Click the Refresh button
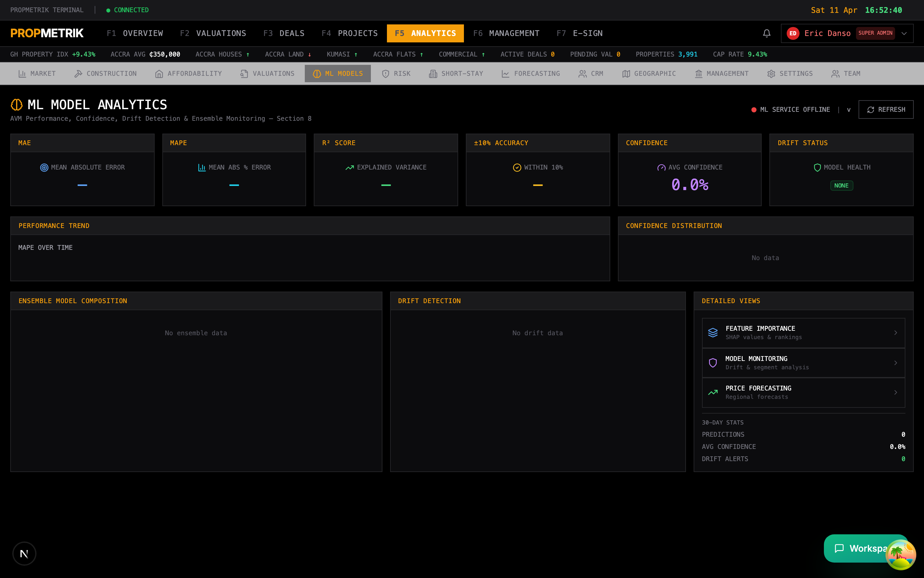The height and width of the screenshot is (578, 924). pyautogui.click(x=886, y=110)
